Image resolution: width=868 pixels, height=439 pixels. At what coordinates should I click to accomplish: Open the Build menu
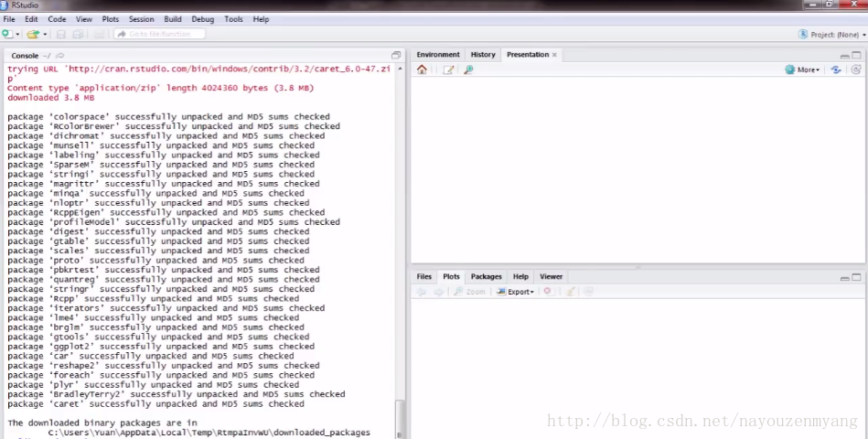click(173, 19)
